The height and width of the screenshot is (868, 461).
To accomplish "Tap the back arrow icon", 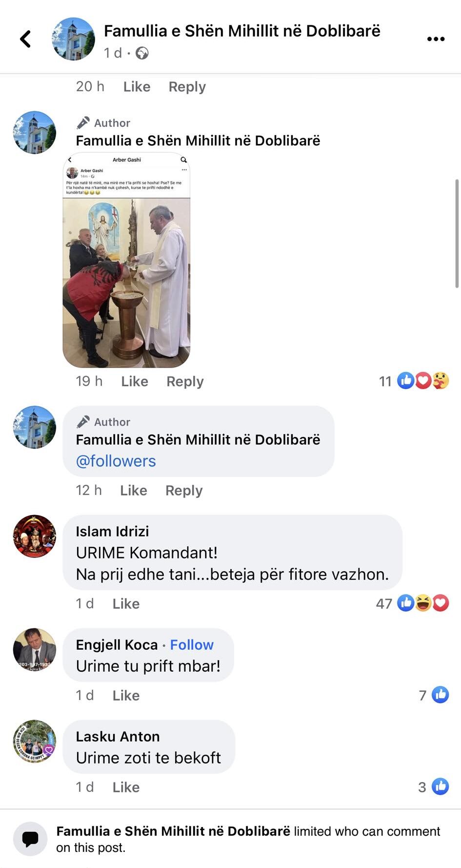I will pyautogui.click(x=25, y=39).
